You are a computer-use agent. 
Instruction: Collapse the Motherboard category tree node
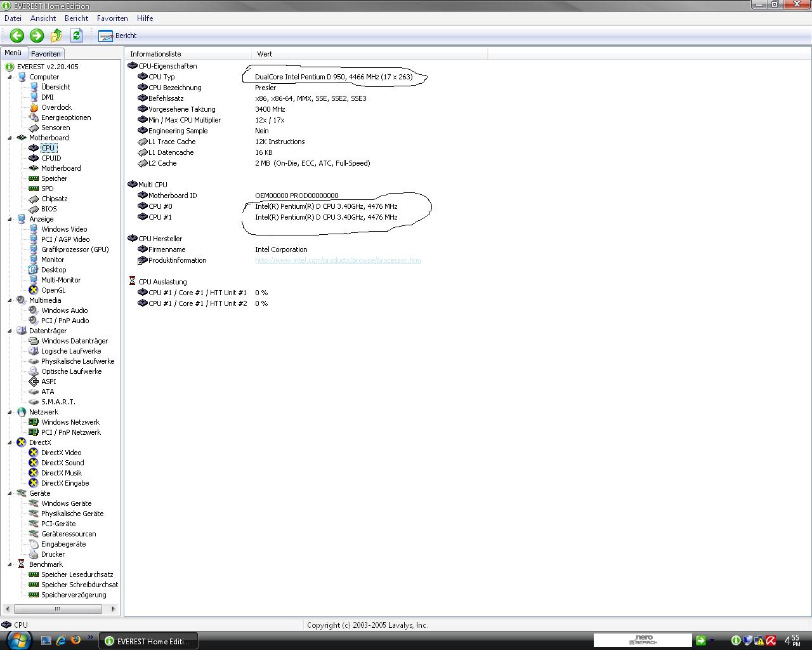click(x=10, y=138)
